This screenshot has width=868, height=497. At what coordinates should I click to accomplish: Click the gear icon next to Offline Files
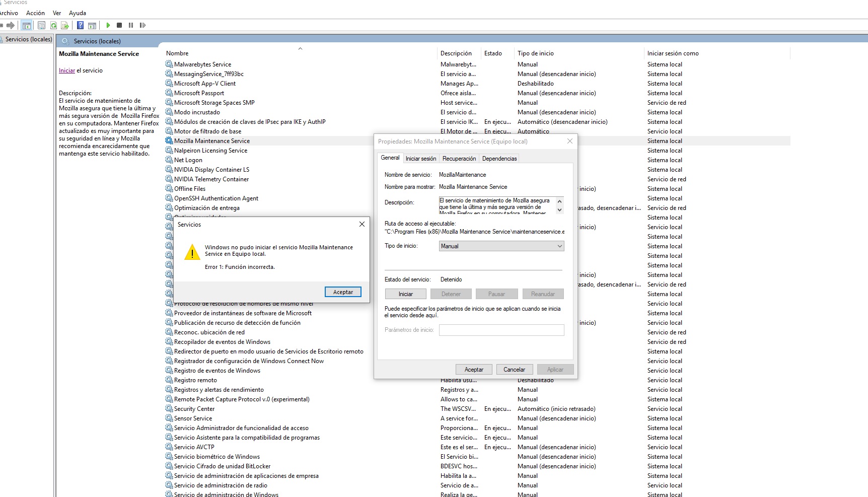pos(169,188)
